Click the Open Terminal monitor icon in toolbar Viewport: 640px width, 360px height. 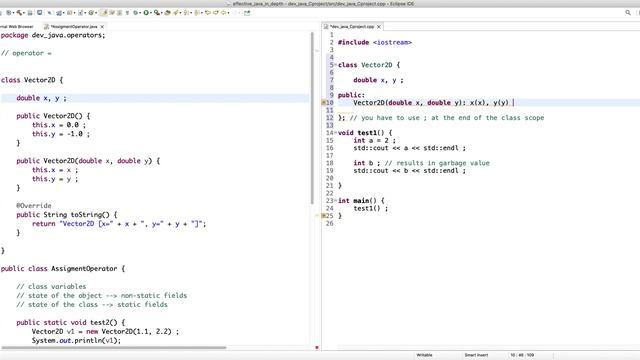(x=40, y=13)
